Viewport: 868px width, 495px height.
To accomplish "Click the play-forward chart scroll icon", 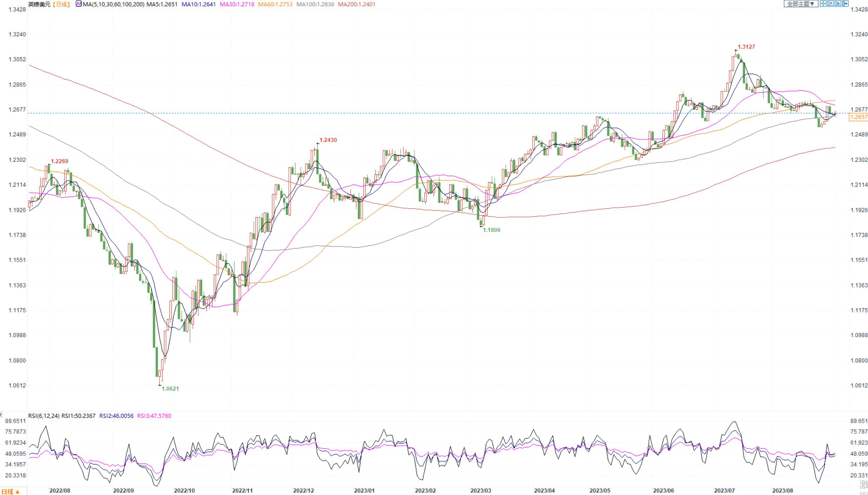I will point(838,4).
